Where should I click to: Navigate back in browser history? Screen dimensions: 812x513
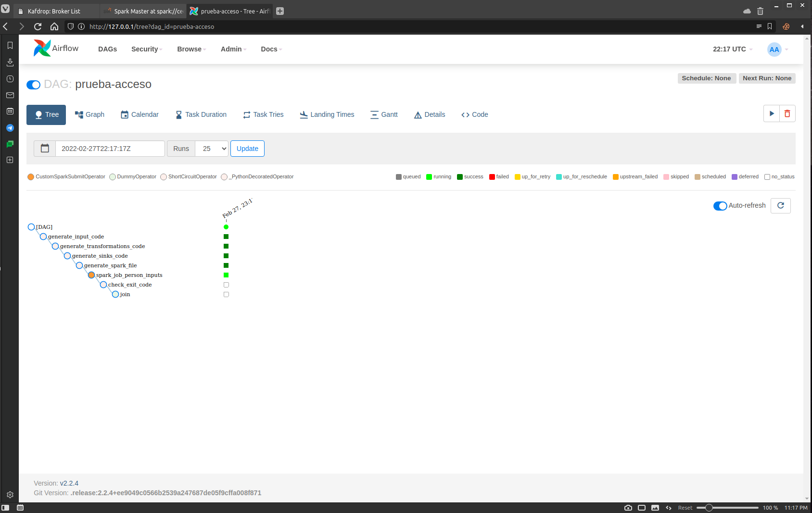[6, 26]
